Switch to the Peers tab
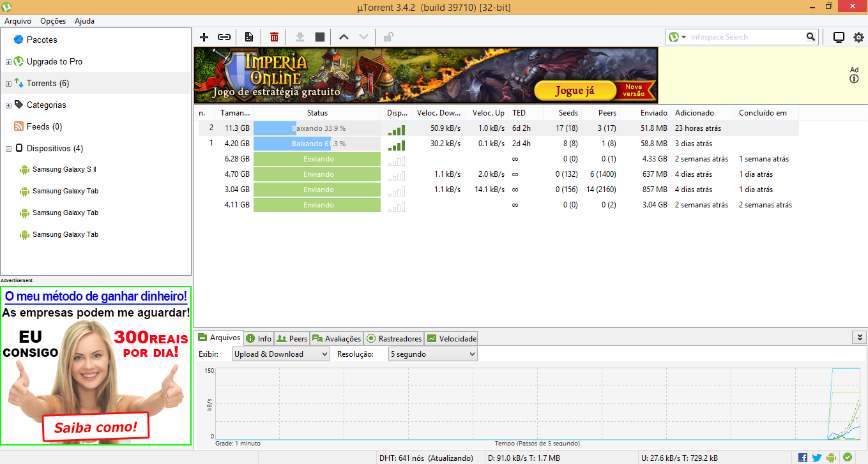This screenshot has height=464, width=868. click(x=292, y=338)
